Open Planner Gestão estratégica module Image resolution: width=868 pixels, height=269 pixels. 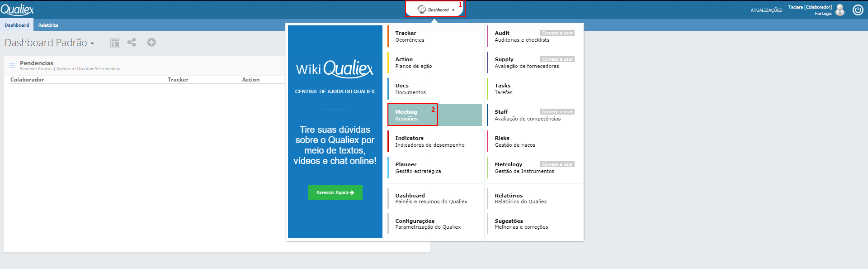[434, 168]
